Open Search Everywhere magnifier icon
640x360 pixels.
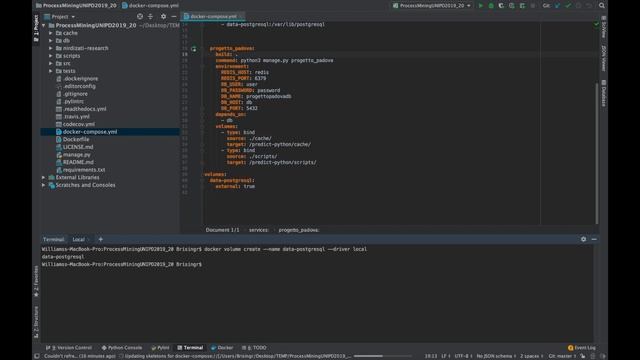(x=602, y=6)
